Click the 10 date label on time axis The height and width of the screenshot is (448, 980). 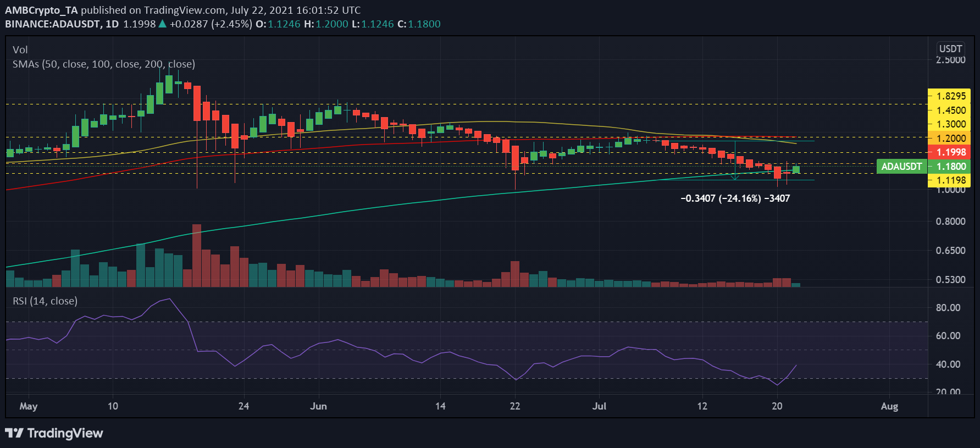pos(113,406)
